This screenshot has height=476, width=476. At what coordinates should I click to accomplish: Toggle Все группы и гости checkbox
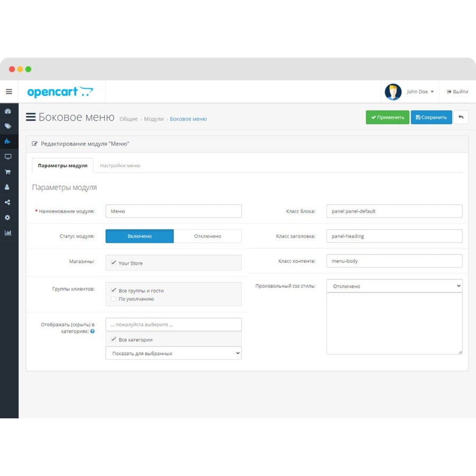click(x=114, y=290)
